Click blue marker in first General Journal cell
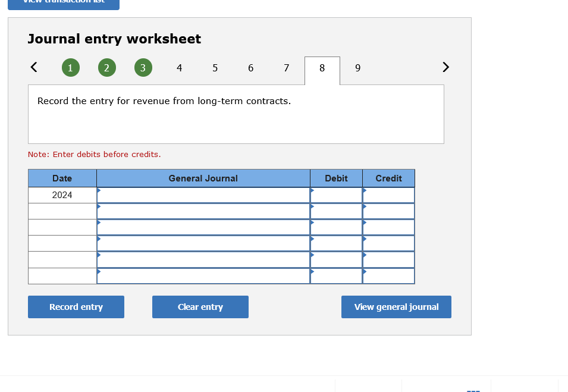The width and height of the screenshot is (568, 392). click(99, 190)
